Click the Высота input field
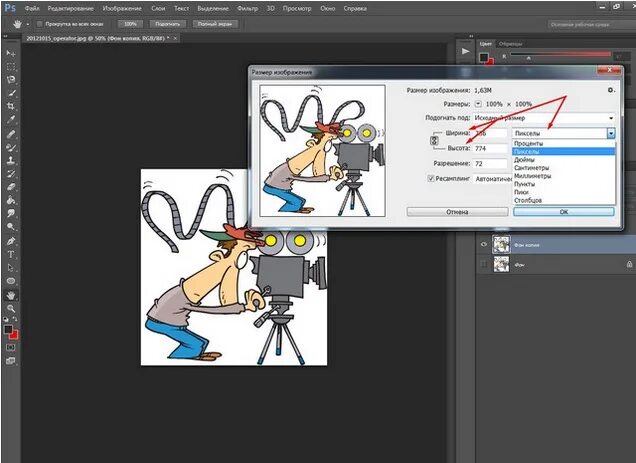This screenshot has width=636, height=463. click(x=490, y=149)
